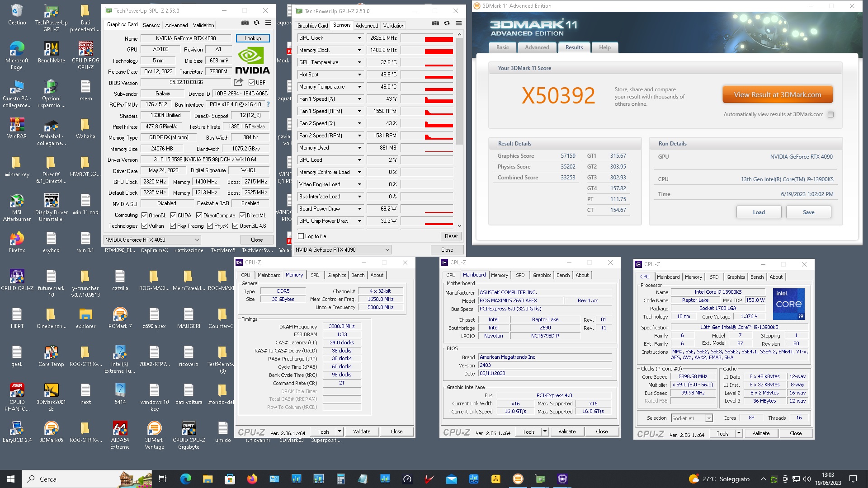
Task: Open the EasyBCD 2.4 desktop icon
Action: click(17, 432)
